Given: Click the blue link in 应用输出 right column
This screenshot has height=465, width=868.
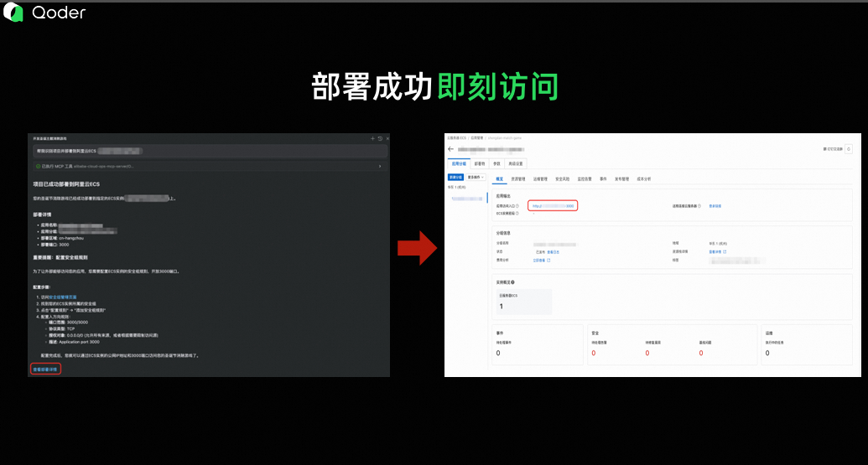Looking at the screenshot, I should (715, 206).
